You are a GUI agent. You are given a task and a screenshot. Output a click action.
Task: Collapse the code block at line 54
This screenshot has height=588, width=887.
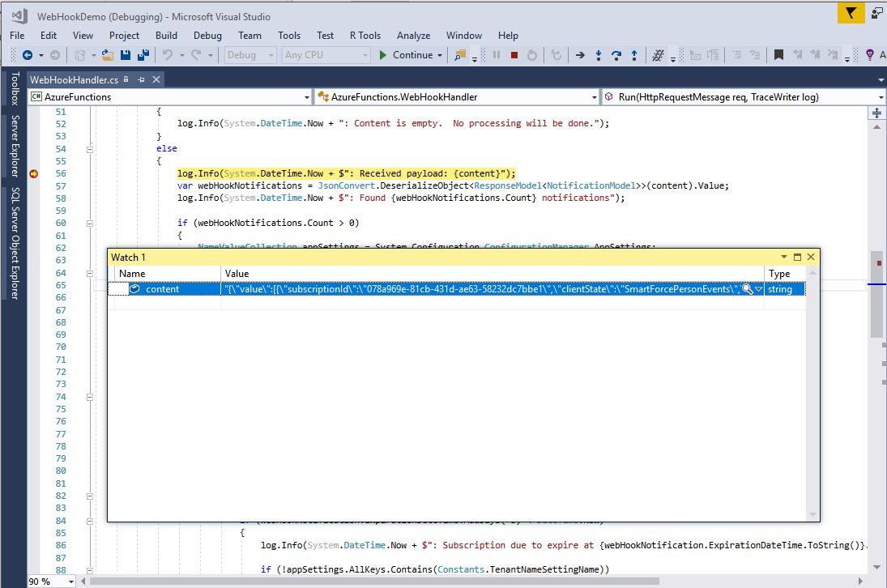click(89, 149)
